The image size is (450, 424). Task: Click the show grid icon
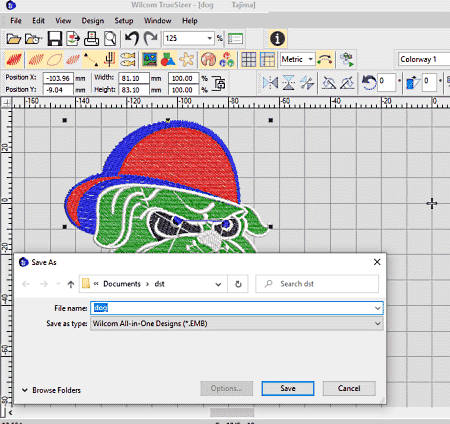point(248,60)
